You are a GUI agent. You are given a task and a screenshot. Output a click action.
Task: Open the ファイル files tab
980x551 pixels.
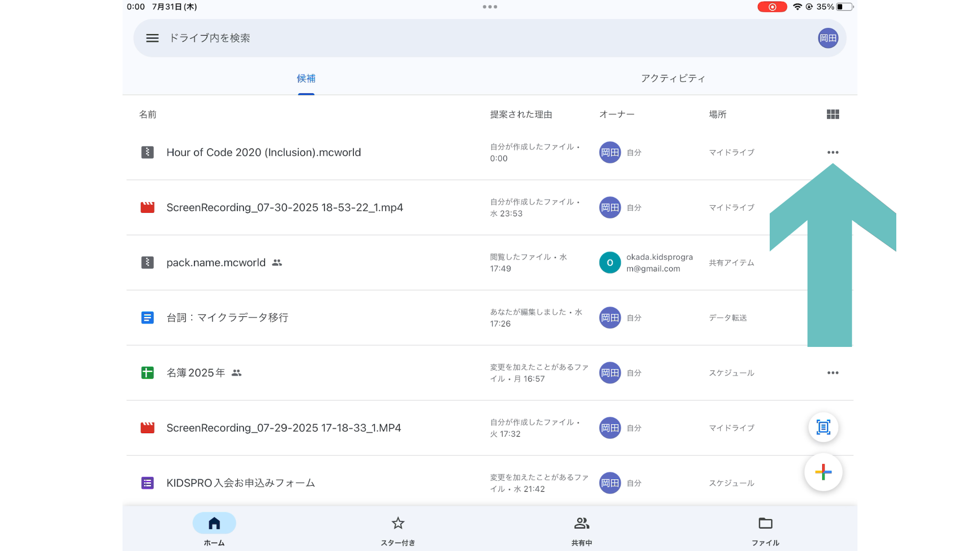point(765,529)
